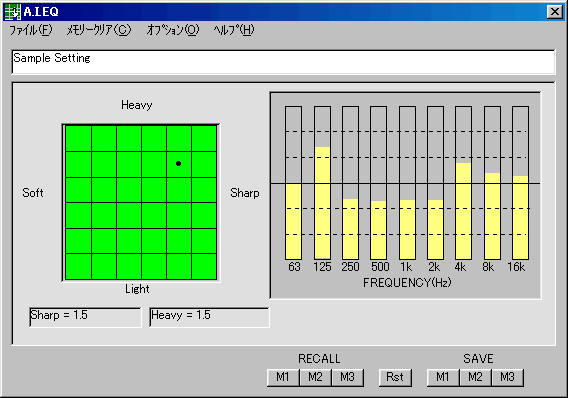Open the オプション(O) menu
The height and width of the screenshot is (398, 568).
[x=173, y=30]
